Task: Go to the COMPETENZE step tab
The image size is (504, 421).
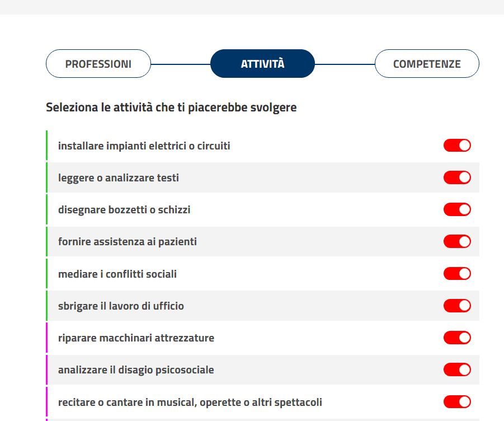Action: [x=427, y=64]
